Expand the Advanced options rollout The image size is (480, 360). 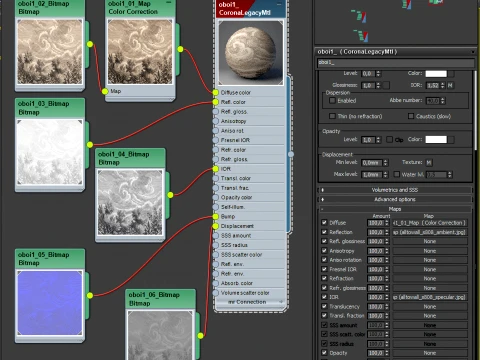[x=395, y=199]
